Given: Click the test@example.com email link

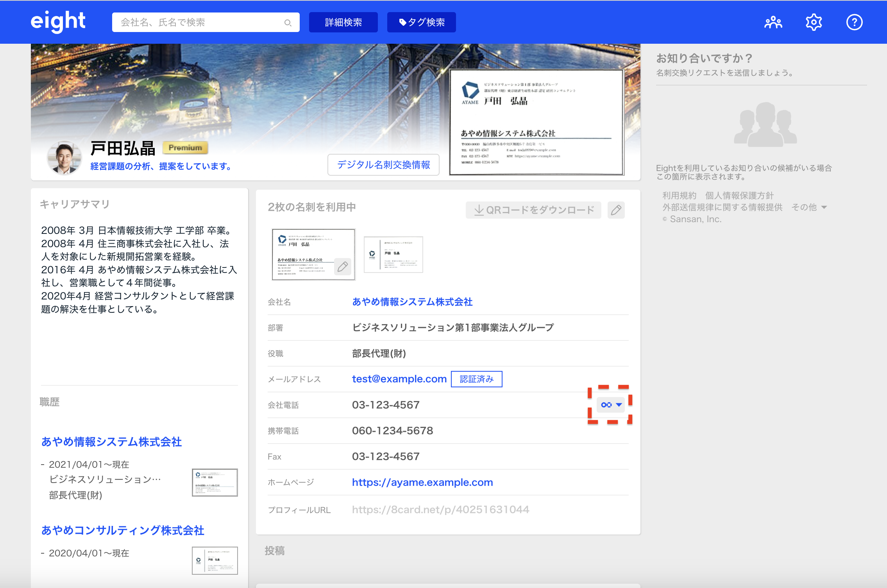Looking at the screenshot, I should pyautogui.click(x=399, y=379).
